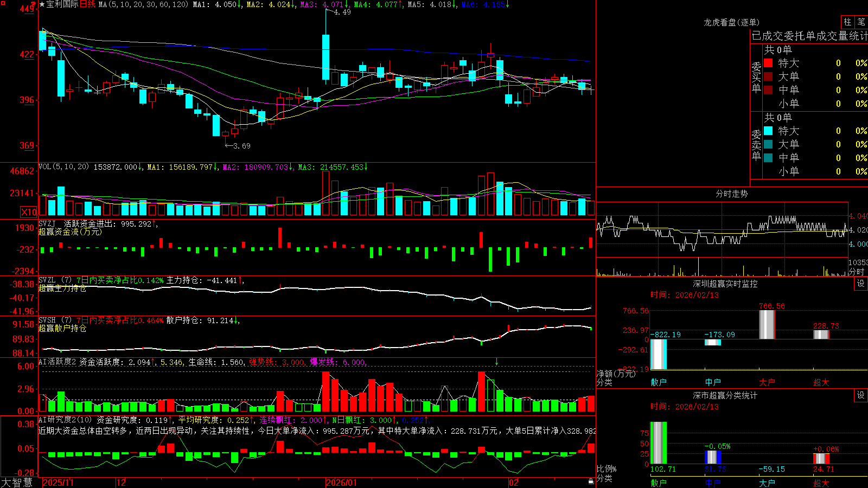Image resolution: width=868 pixels, height=488 pixels.
Task: Open 设 settings for 深市超赢分类统计
Action: pos(861,395)
